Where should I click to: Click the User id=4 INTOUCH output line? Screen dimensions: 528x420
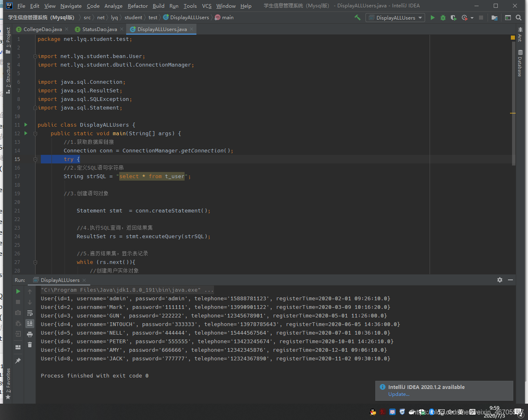click(x=221, y=324)
